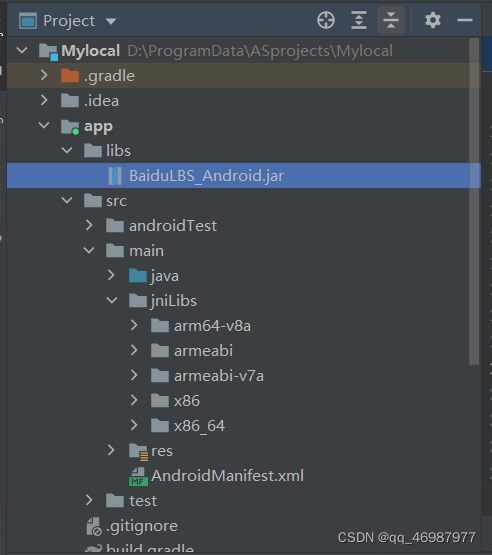This screenshot has height=555, width=492.
Task: Click the blue java source folder icon
Action: click(138, 276)
